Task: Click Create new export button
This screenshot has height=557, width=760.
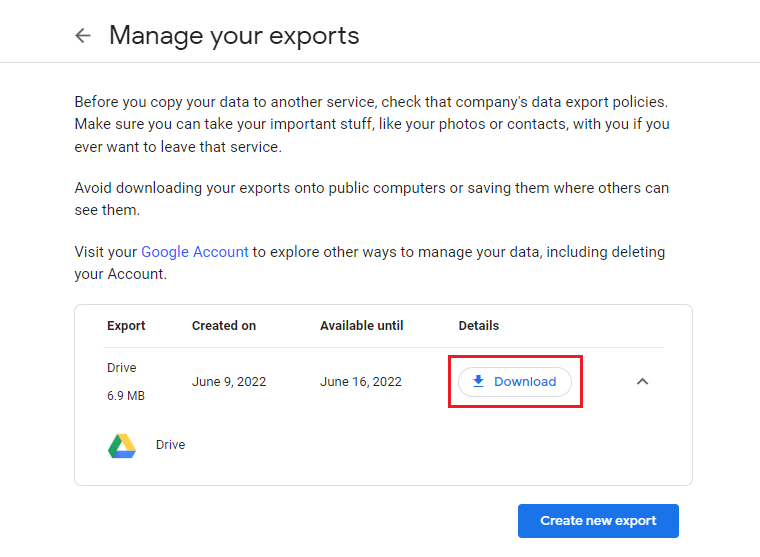Action: pos(598,521)
